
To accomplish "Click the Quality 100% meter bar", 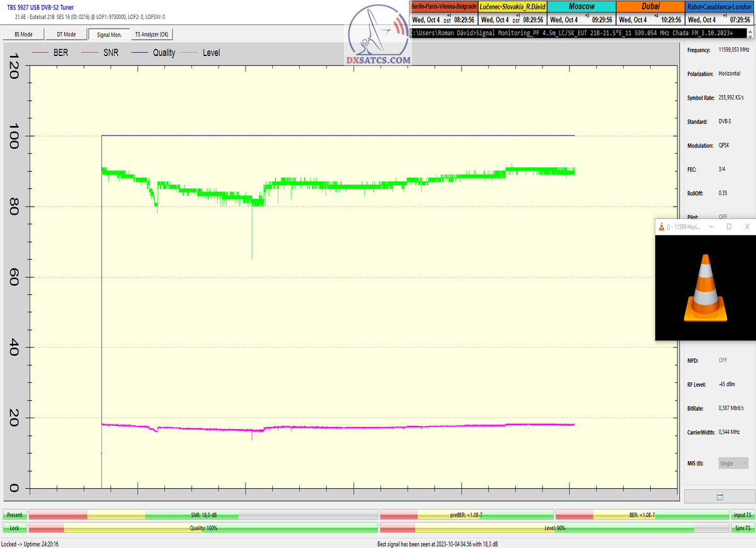I will click(203, 528).
